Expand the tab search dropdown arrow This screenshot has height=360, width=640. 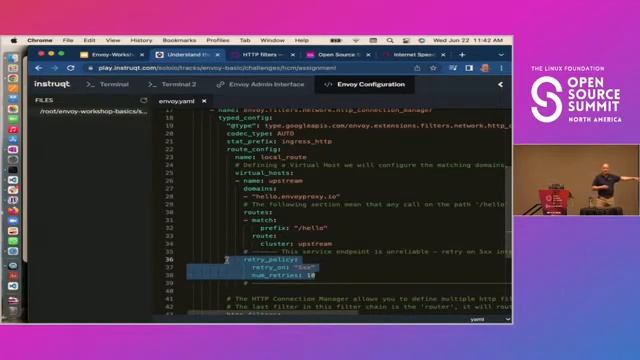[x=501, y=55]
